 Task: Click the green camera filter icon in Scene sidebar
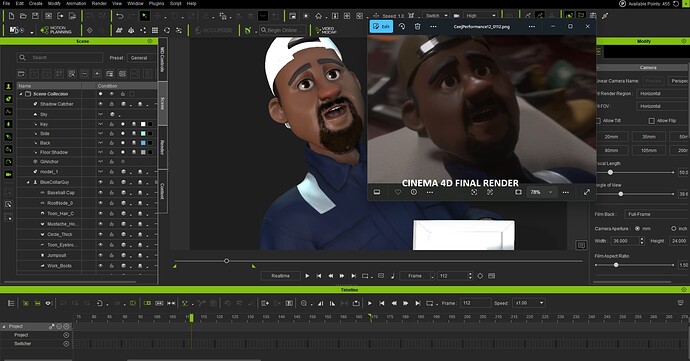coord(8,175)
